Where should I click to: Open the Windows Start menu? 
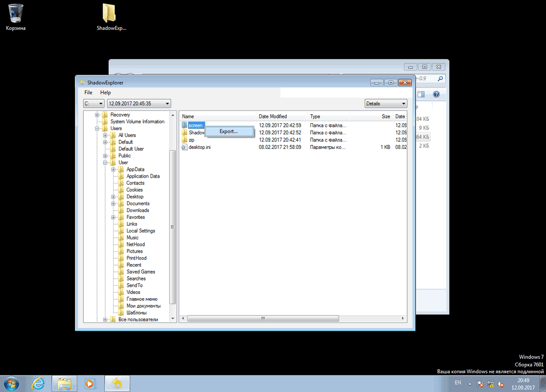(11, 383)
